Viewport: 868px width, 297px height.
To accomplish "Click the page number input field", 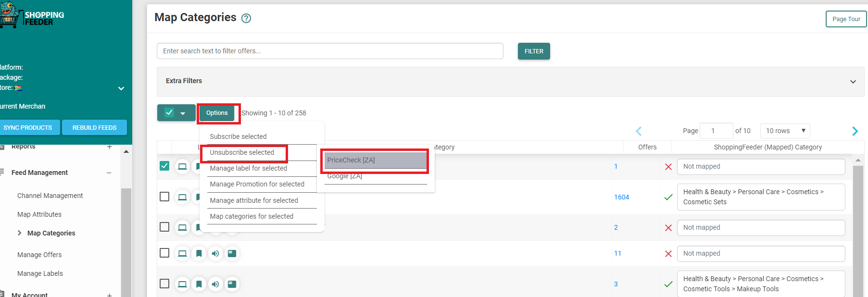I will tap(716, 131).
